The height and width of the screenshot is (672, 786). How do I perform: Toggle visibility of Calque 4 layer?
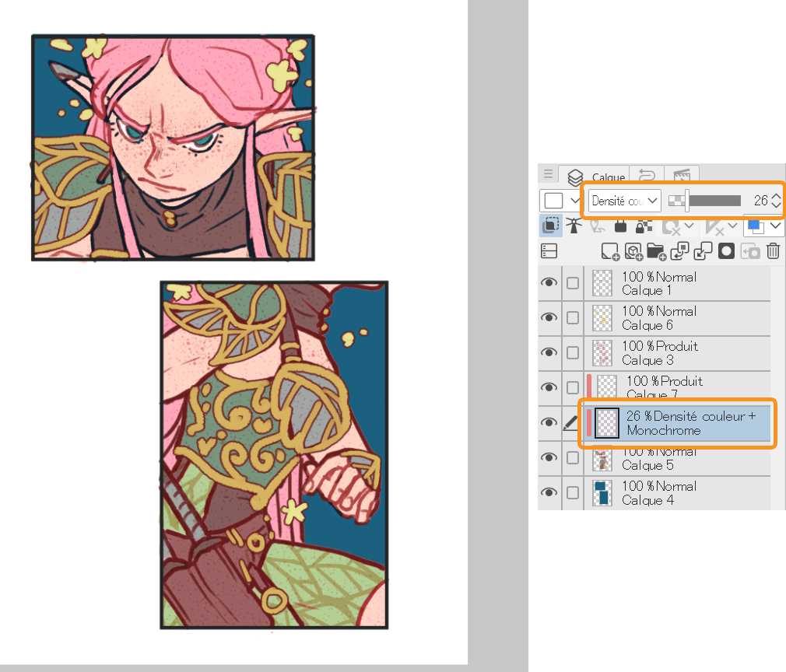coord(549,492)
